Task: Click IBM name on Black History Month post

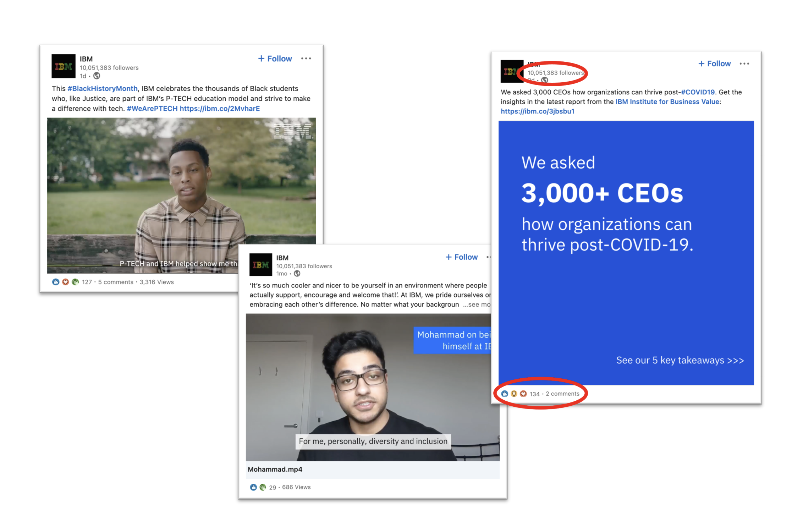Action: pos(86,59)
